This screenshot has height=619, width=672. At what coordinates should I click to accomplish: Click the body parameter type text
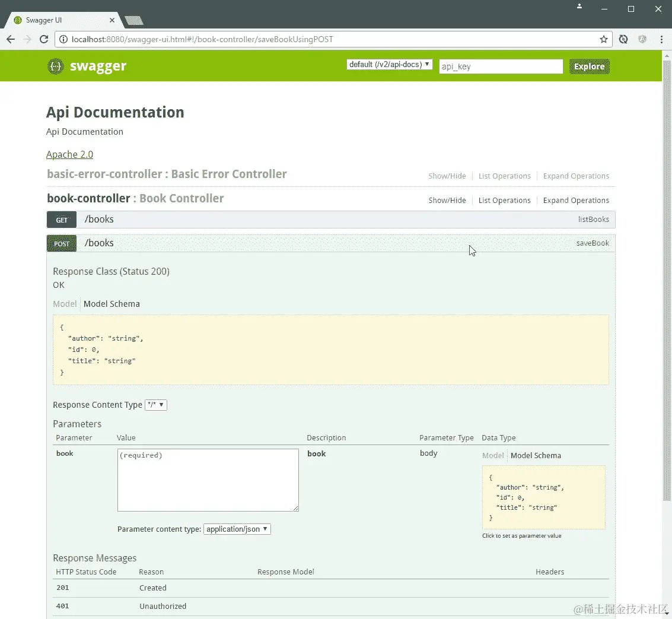[x=429, y=453]
